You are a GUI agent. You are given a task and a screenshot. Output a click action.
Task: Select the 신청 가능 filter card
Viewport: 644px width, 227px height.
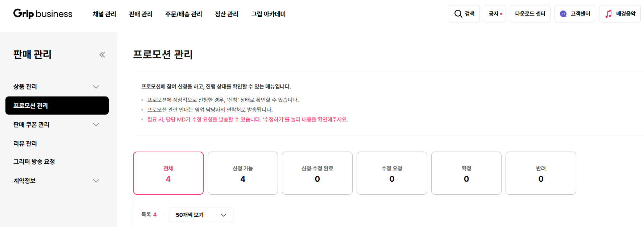pyautogui.click(x=243, y=173)
